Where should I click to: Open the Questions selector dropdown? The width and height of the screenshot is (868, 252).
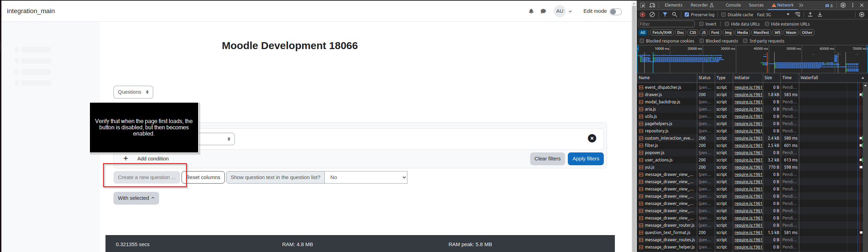click(133, 92)
